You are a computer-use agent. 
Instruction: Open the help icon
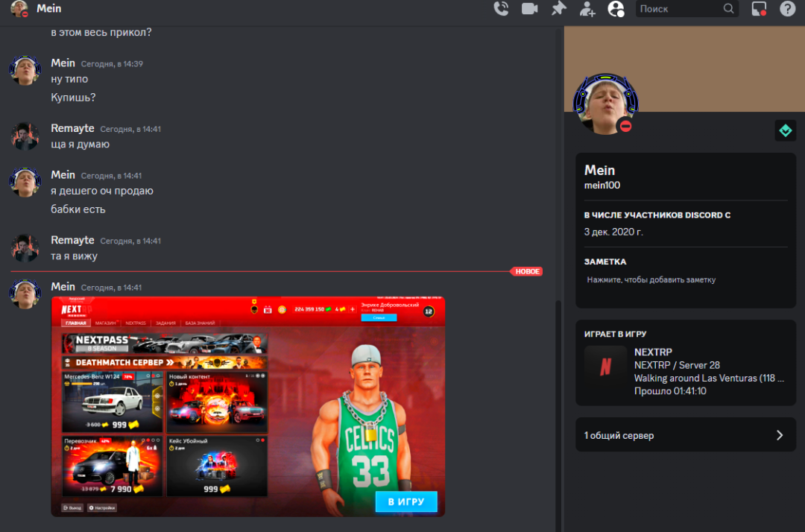point(787,9)
